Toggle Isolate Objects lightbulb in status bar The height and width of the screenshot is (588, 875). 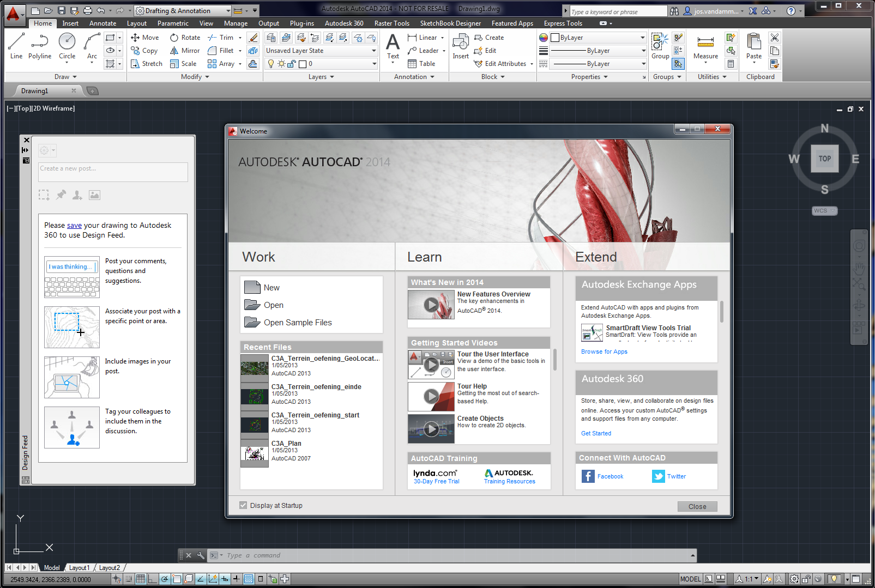[x=833, y=579]
